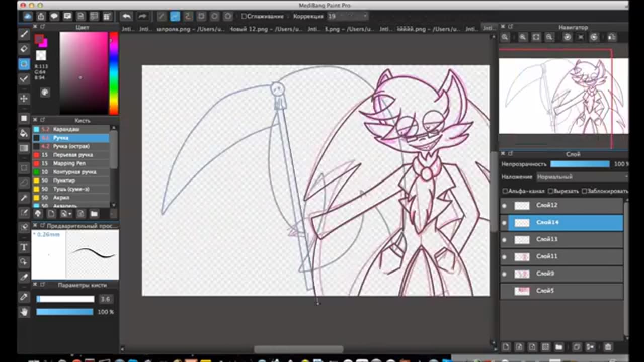Select the Карандаш brush

click(x=71, y=129)
